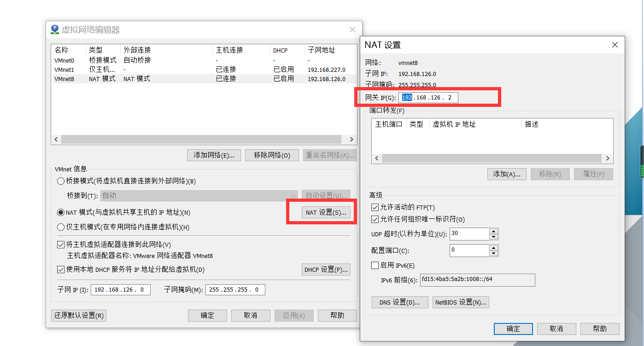The width and height of the screenshot is (644, 346).
Task: Select the VMnet0 row
Action: (x=204, y=60)
